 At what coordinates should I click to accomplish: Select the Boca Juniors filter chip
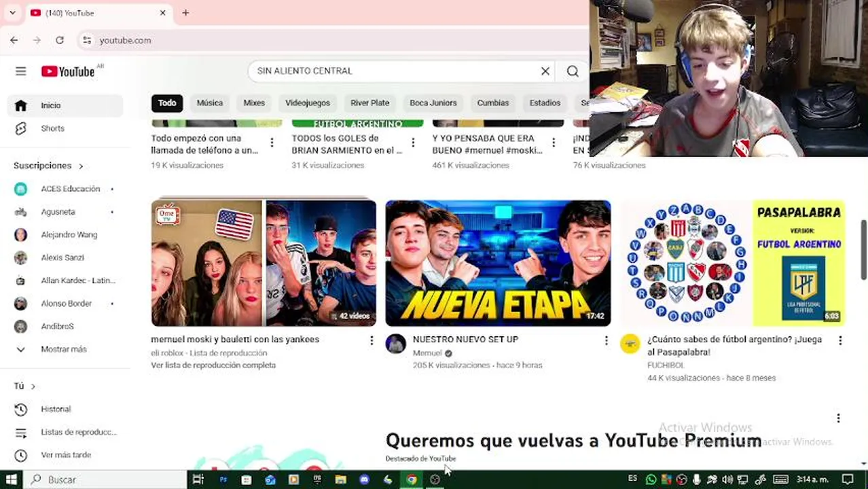click(x=433, y=103)
